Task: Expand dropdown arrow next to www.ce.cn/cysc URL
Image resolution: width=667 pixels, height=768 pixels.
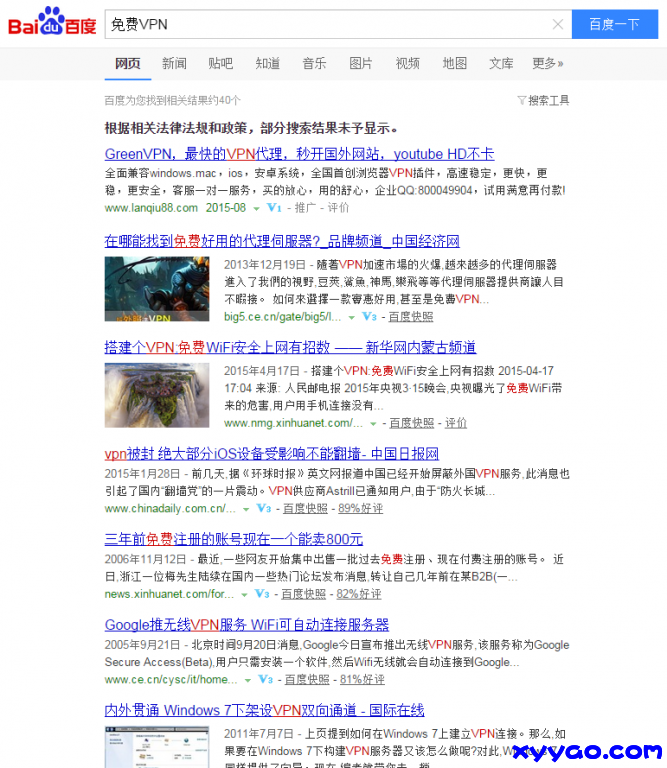Action: [248, 681]
